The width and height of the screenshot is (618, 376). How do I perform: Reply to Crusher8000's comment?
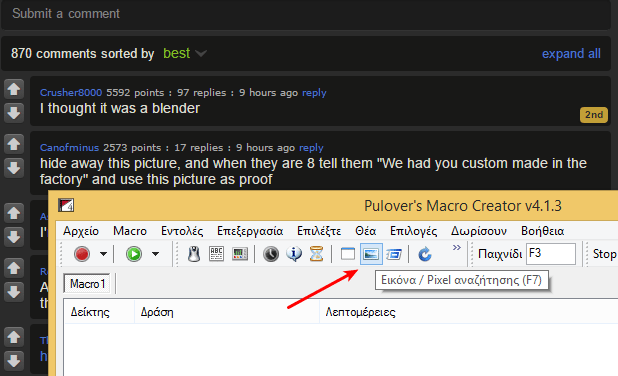[314, 93]
